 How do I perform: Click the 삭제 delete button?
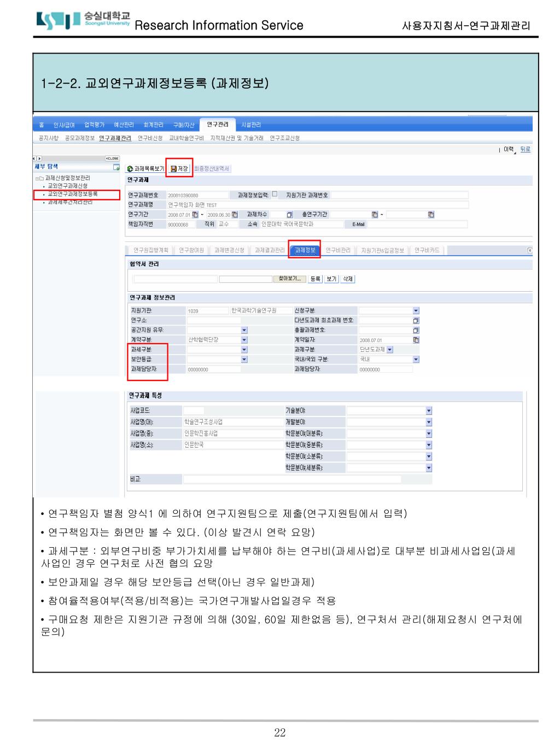click(348, 279)
